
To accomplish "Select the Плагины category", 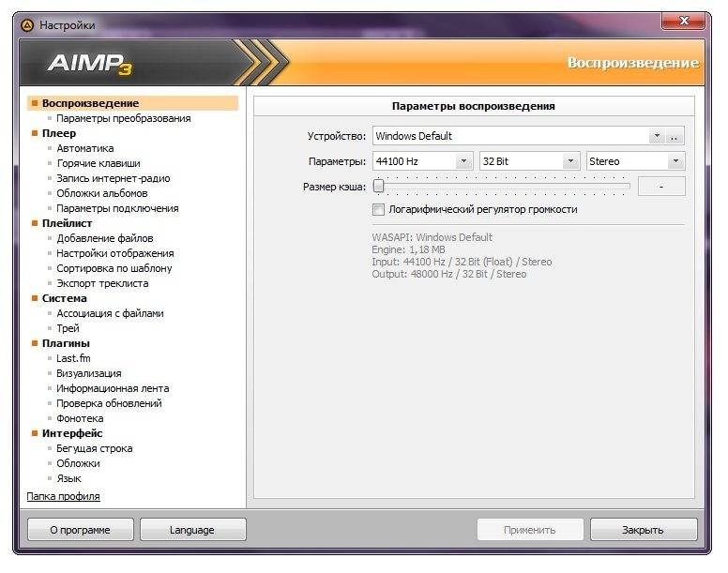I will point(66,343).
